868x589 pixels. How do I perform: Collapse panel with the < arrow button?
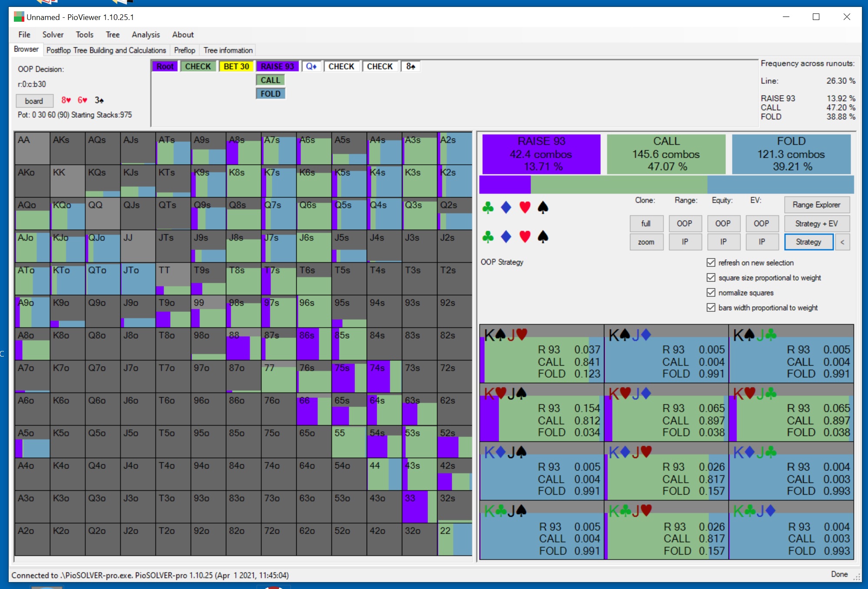[x=842, y=242]
